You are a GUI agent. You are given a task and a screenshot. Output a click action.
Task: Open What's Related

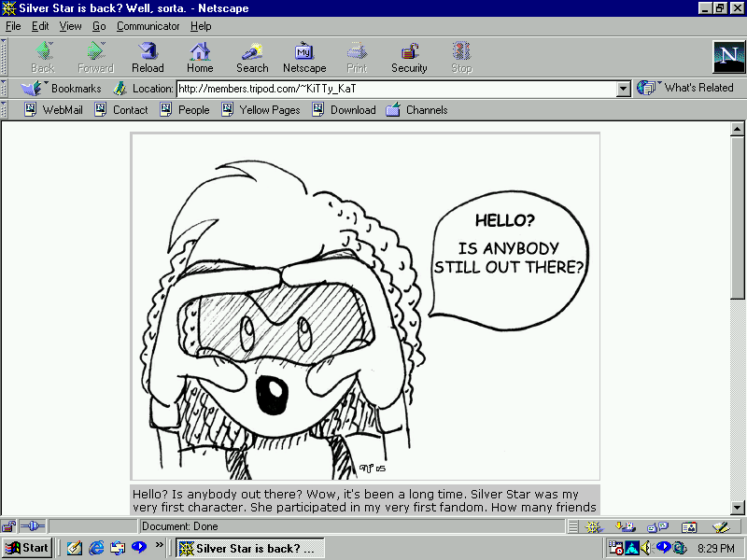click(685, 88)
